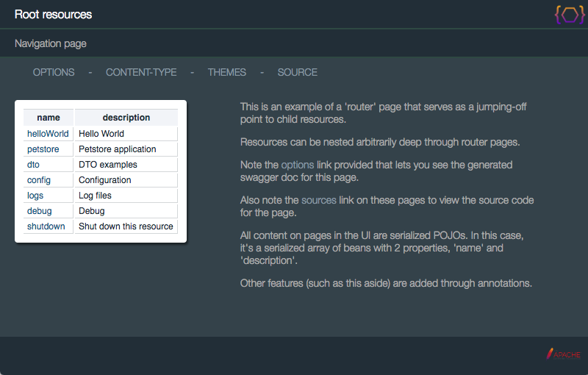This screenshot has height=375, width=588.
Task: Open the dto resource link
Action: tap(33, 165)
